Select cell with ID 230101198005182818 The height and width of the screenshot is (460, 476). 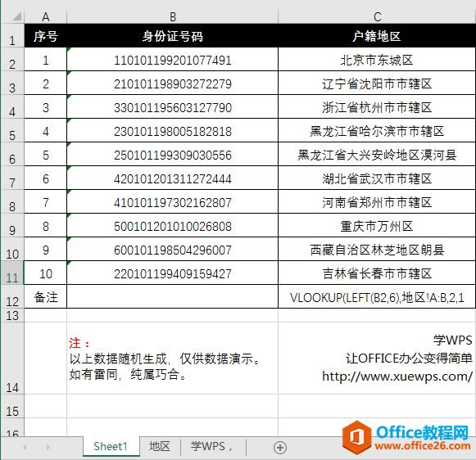tap(172, 131)
